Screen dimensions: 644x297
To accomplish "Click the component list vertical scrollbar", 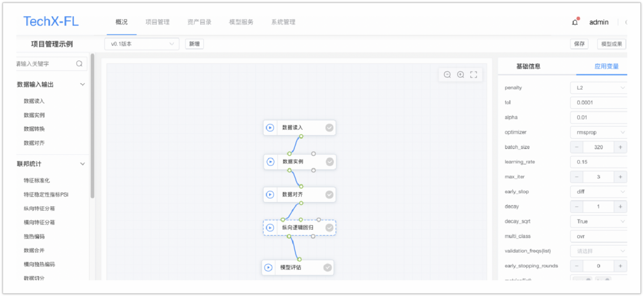I will 92,126.
